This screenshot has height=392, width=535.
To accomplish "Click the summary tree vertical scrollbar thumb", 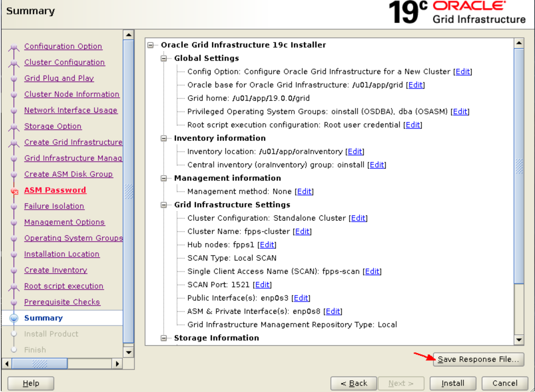I will pos(519,165).
